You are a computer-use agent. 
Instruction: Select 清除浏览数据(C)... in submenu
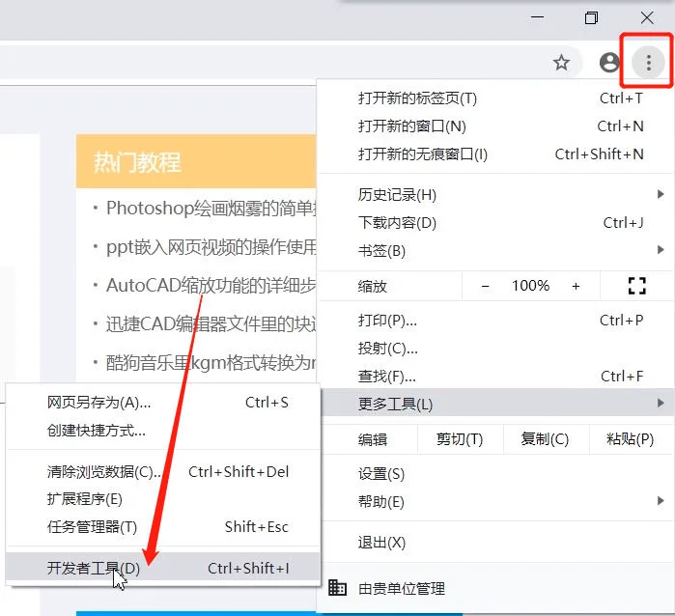tap(163, 472)
